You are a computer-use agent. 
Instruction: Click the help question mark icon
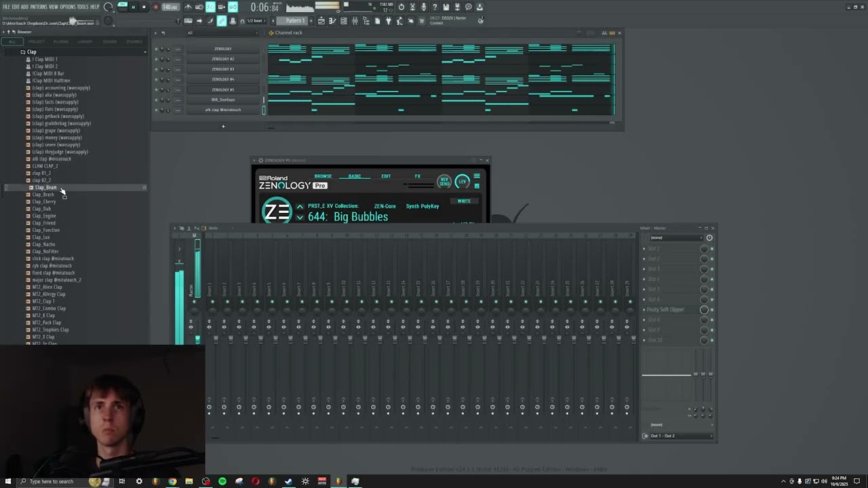point(435,7)
